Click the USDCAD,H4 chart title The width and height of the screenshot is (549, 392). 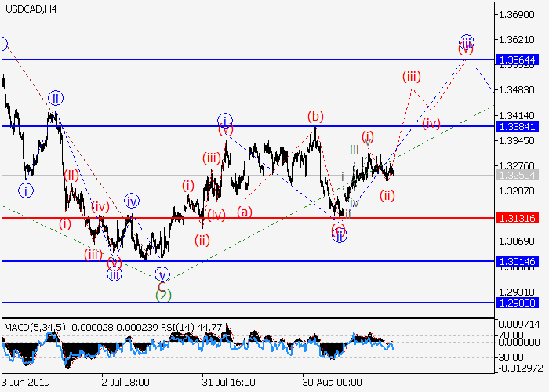click(29, 9)
